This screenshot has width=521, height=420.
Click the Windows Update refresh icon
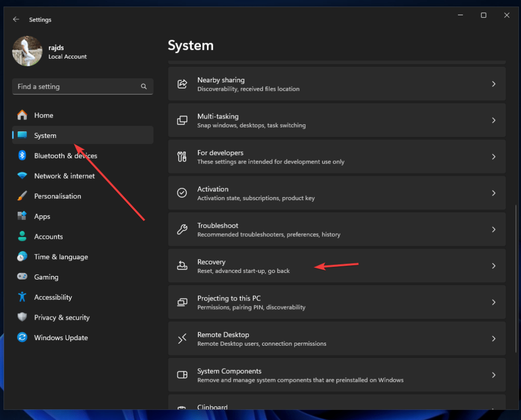pos(22,337)
